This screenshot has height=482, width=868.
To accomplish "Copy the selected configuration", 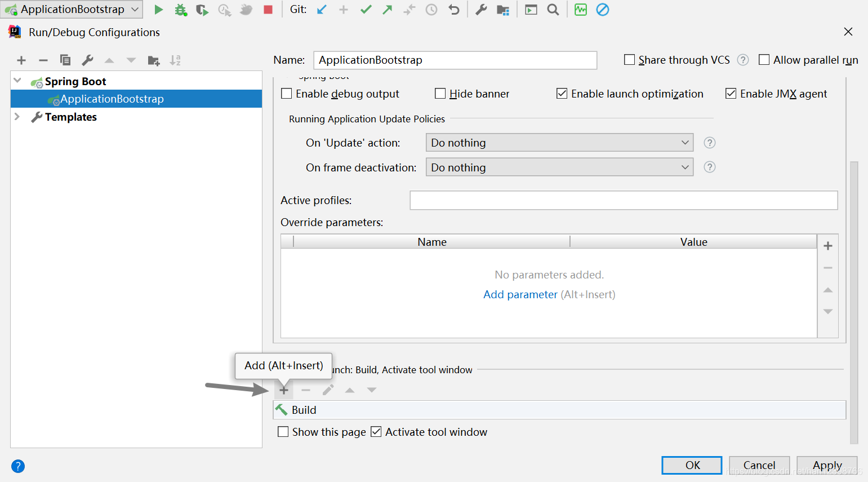I will pos(65,60).
